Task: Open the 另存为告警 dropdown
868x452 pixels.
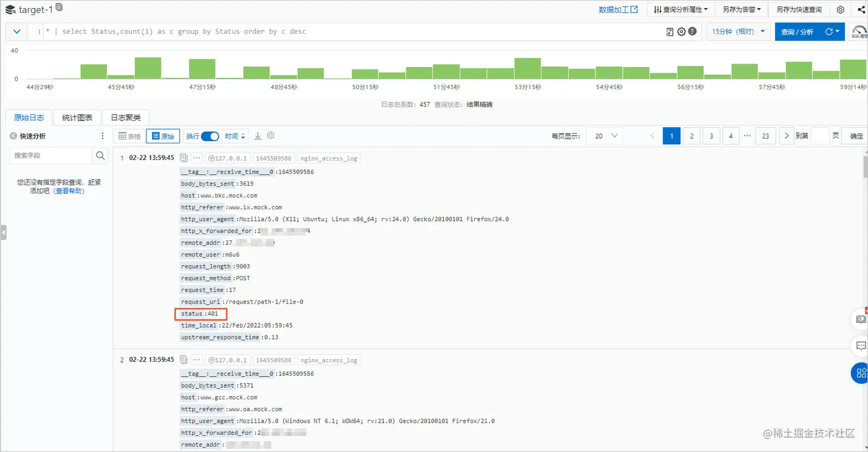Action: 741,9
